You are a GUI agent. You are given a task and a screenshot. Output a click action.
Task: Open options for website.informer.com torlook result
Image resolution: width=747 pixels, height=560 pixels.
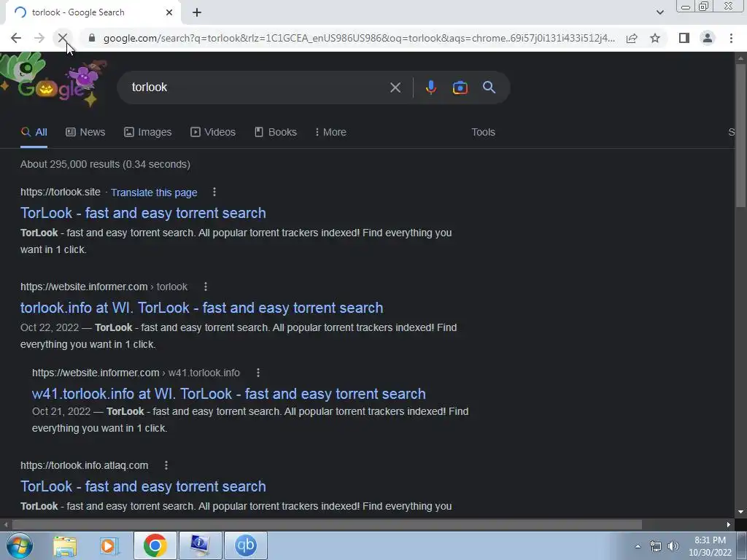[x=205, y=287]
